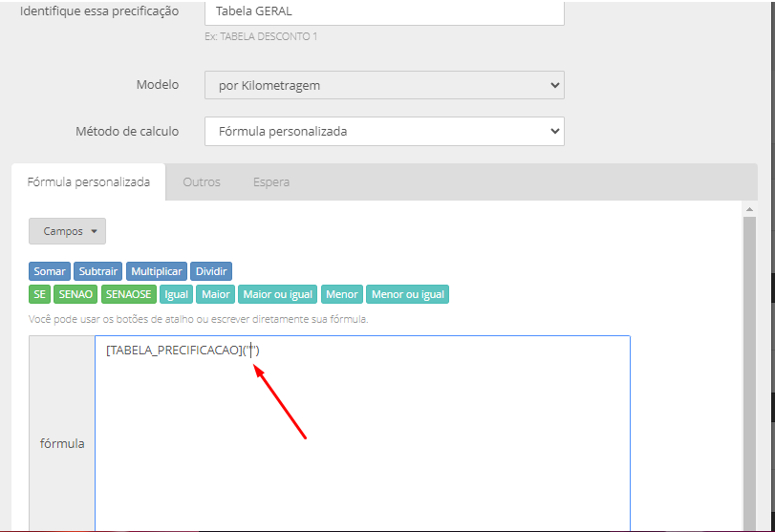775x532 pixels.
Task: Click the shortcut buttons hint text
Action: click(198, 319)
